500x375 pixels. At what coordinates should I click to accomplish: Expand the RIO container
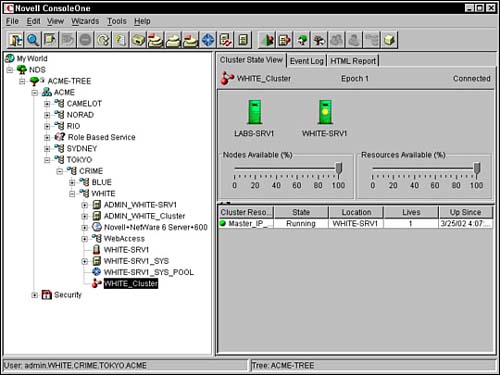(47, 126)
